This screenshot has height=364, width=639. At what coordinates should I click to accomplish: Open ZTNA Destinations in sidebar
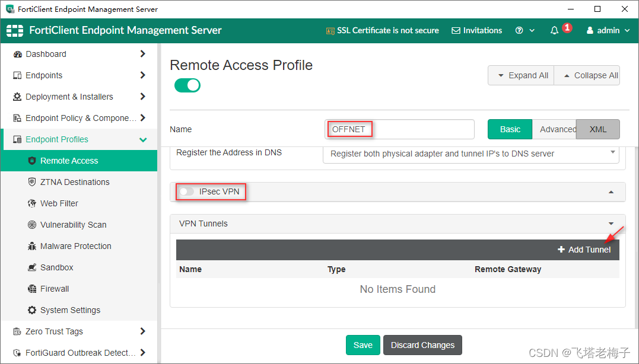[x=79, y=182]
